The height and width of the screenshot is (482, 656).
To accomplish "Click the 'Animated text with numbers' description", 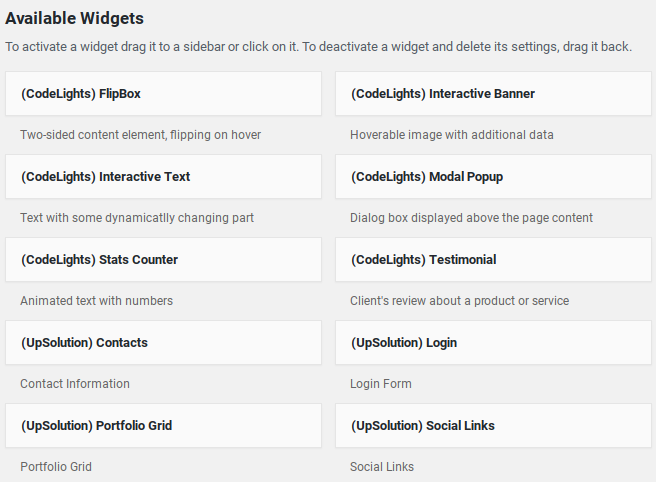I will (x=97, y=300).
